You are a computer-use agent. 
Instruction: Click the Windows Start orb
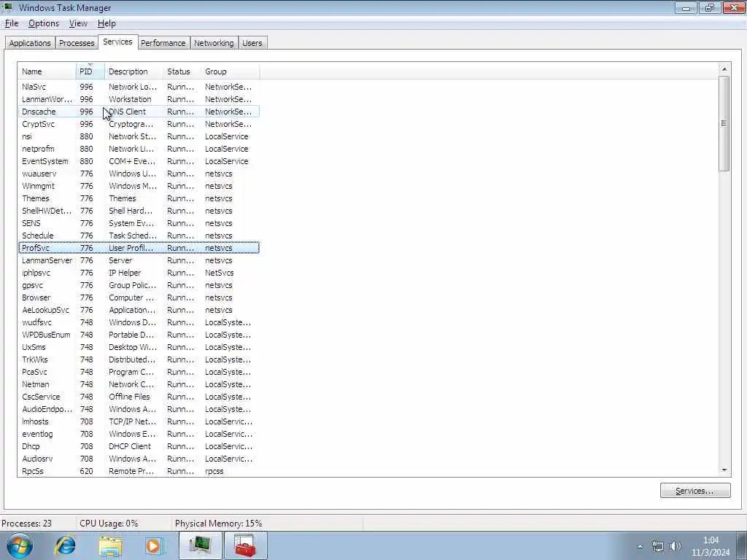[x=20, y=545]
